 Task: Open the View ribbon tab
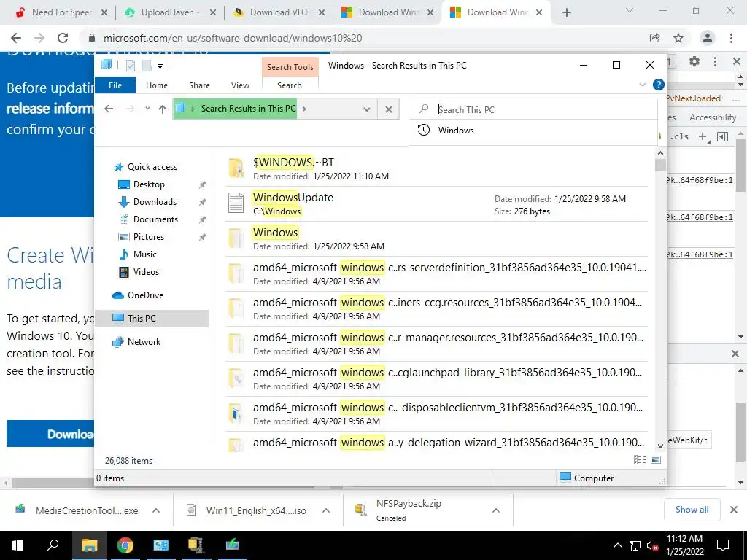(x=240, y=85)
